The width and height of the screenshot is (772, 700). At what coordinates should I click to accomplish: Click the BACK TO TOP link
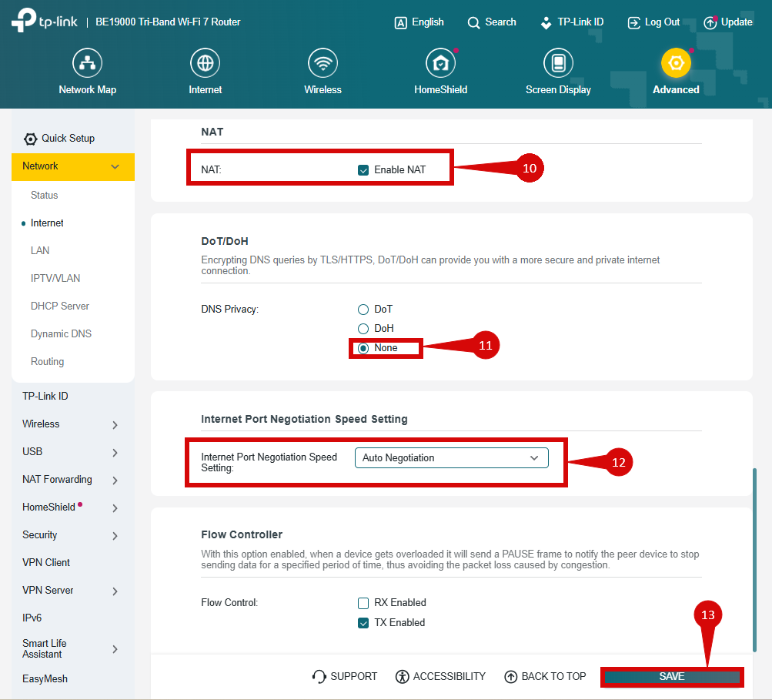point(545,677)
